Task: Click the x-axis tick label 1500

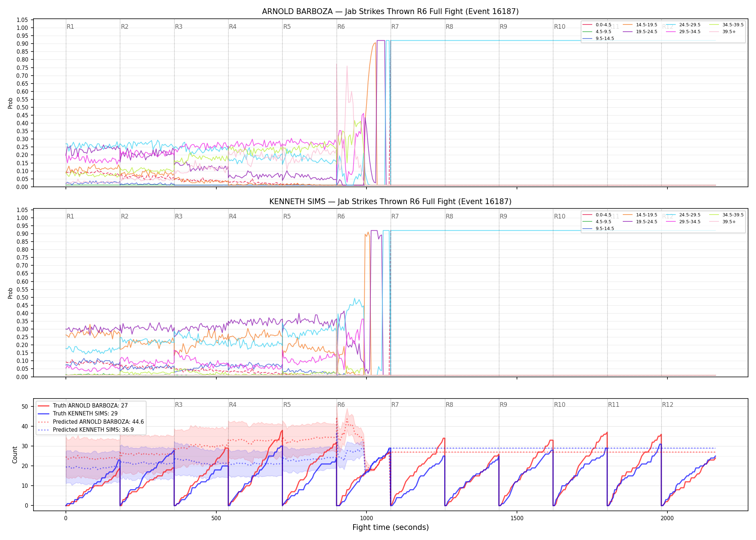Action: tap(517, 518)
